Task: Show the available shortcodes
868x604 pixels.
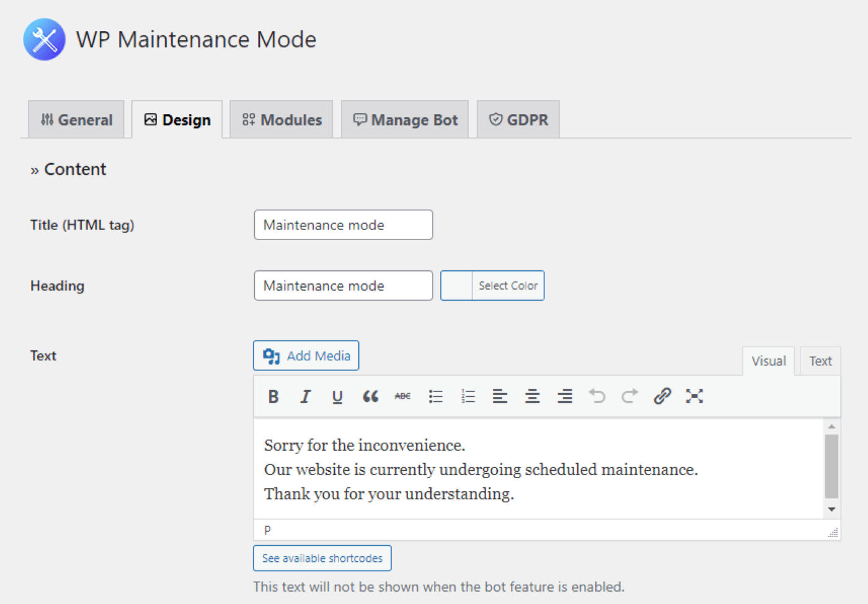Action: 322,557
